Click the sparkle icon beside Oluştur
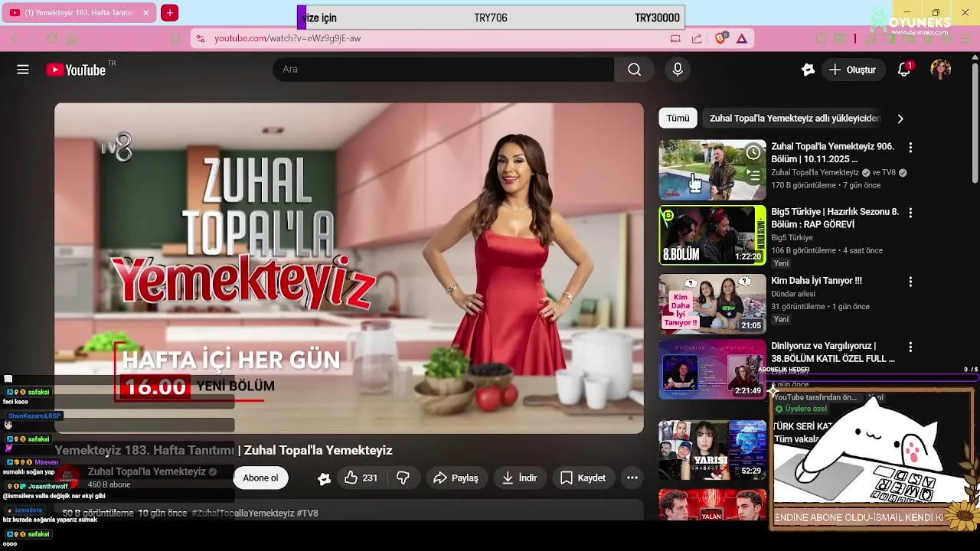 pyautogui.click(x=808, y=70)
